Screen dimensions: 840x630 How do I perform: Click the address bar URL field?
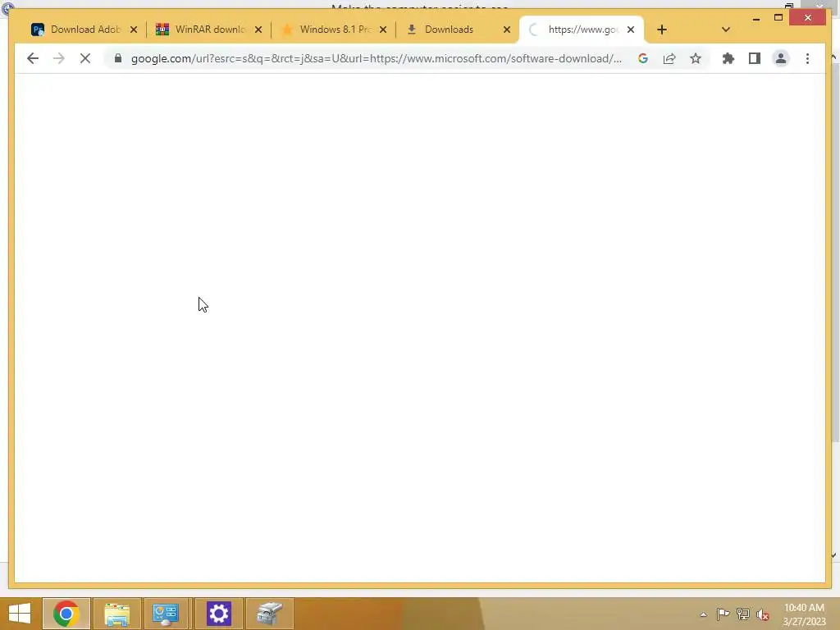(377, 58)
